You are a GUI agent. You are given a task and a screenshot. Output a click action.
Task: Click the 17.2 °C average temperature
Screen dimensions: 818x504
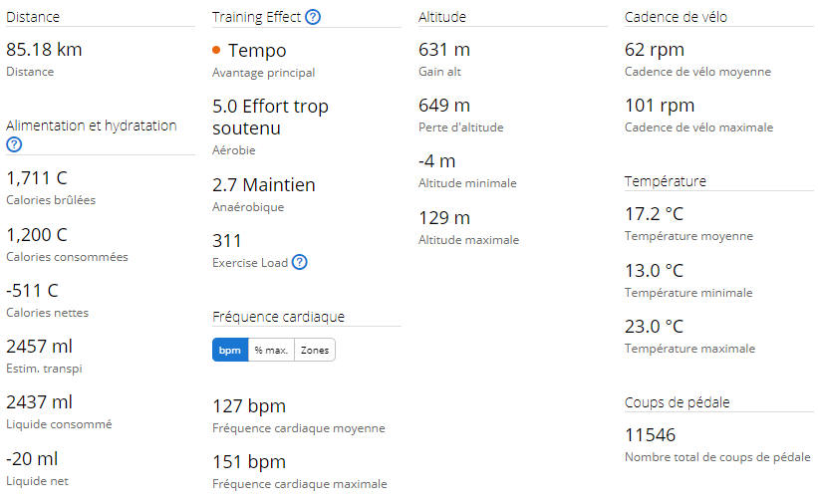(x=654, y=214)
